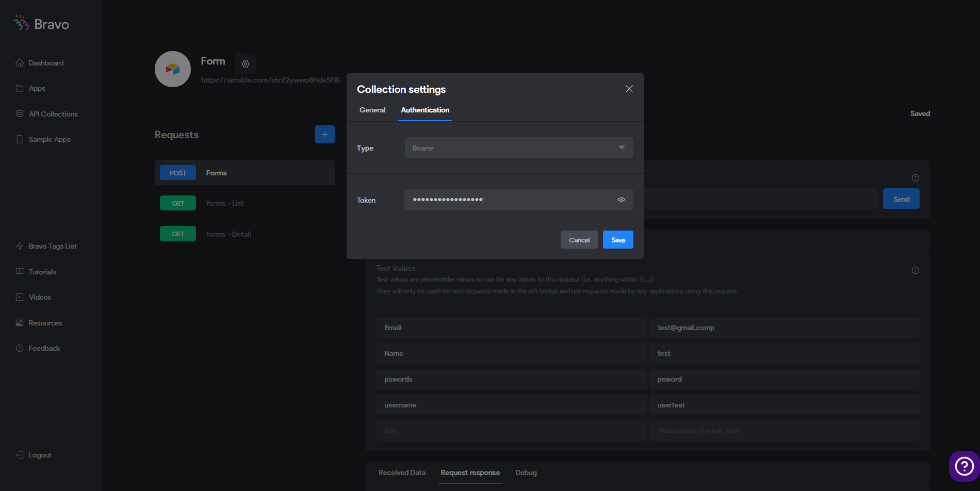Viewport: 980px width, 491px height.
Task: Open Sample Apps in sidebar
Action: click(43, 139)
